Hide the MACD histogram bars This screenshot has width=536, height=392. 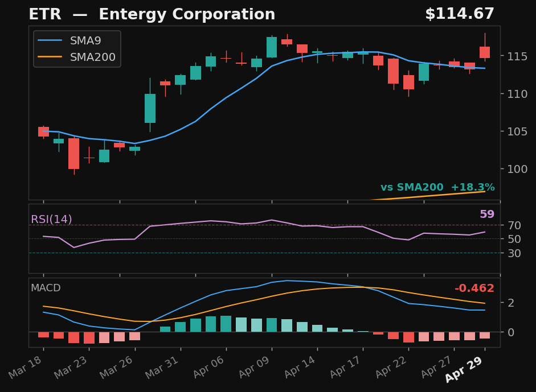coord(256,324)
